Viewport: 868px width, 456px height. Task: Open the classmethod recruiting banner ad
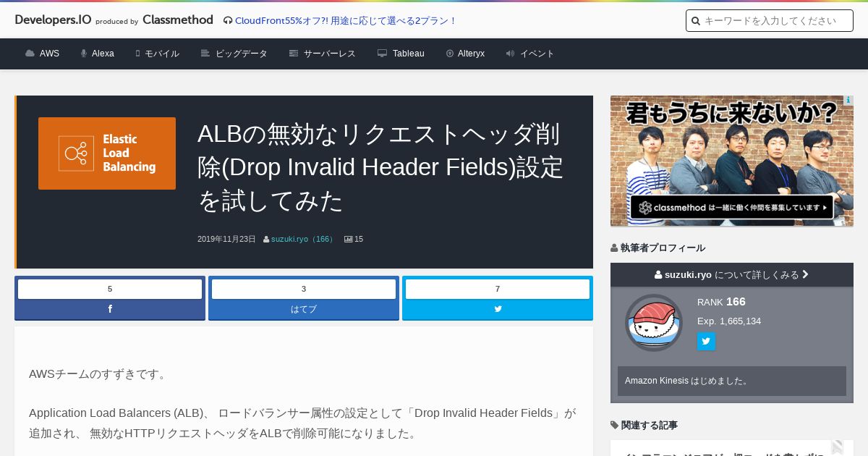pyautogui.click(x=732, y=161)
